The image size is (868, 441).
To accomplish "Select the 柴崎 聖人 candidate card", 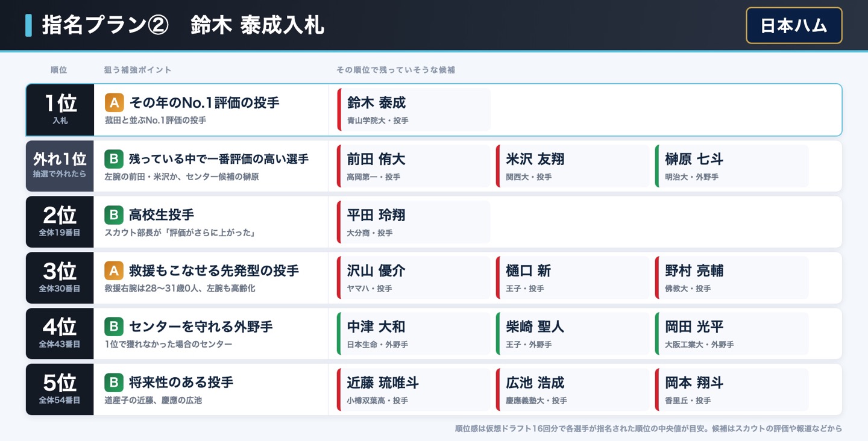I will [573, 334].
